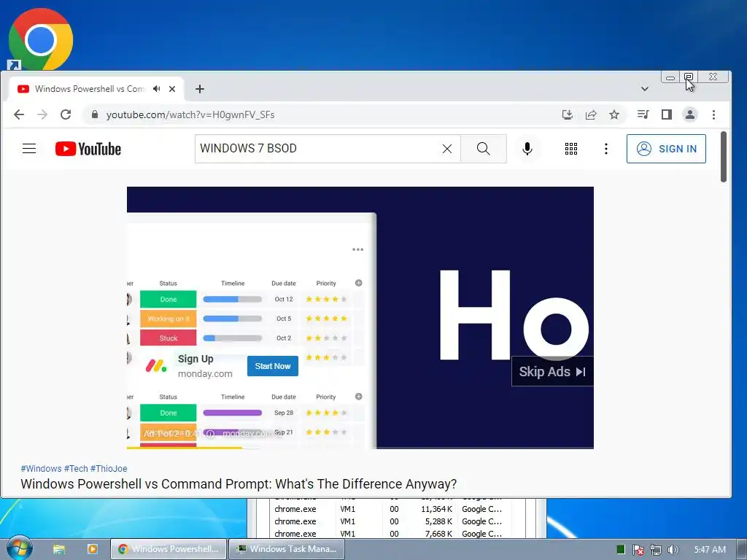This screenshot has width=747, height=560.
Task: Click the green CPU meter tray icon
Action: (x=620, y=550)
